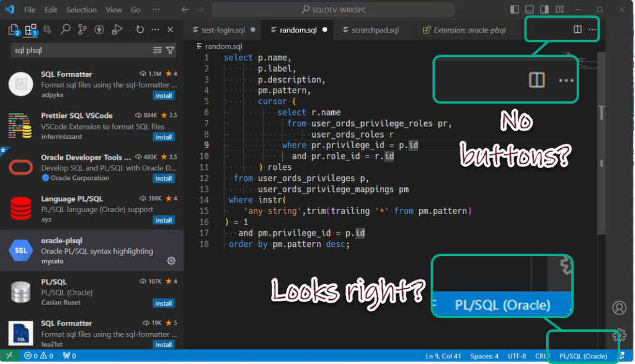
Task: Open the Run and Debug view
Action: point(117,29)
